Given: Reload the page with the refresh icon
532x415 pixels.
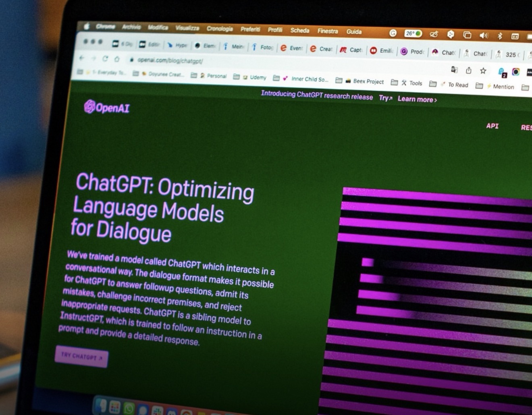Looking at the screenshot, I should (x=105, y=58).
